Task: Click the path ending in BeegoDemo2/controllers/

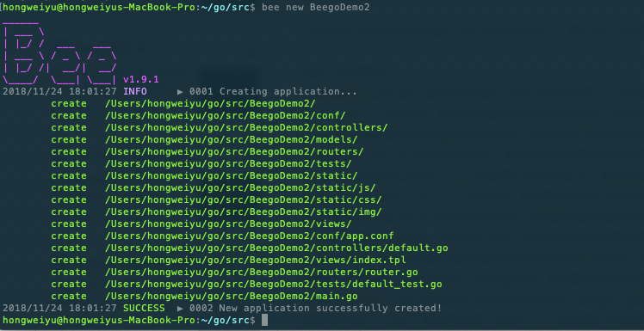Action: (x=246, y=127)
